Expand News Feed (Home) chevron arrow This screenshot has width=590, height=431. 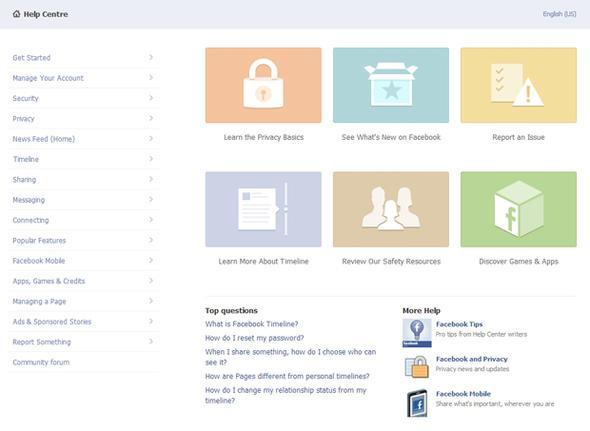tap(151, 139)
